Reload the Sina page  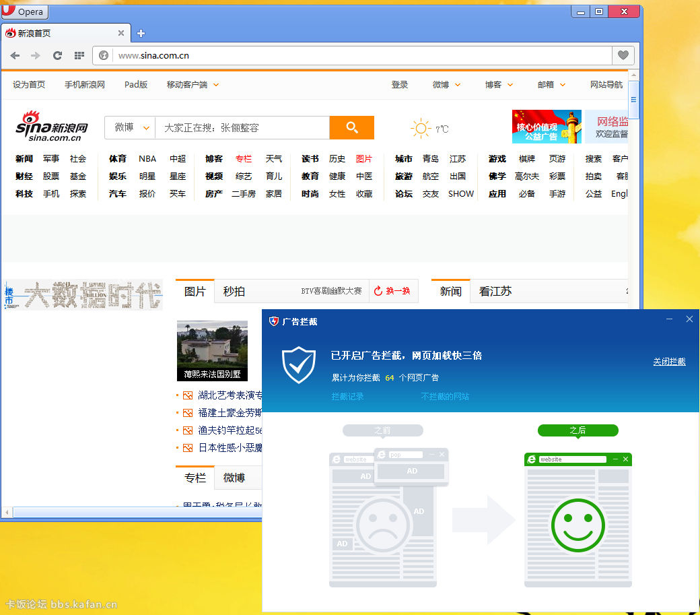[57, 55]
